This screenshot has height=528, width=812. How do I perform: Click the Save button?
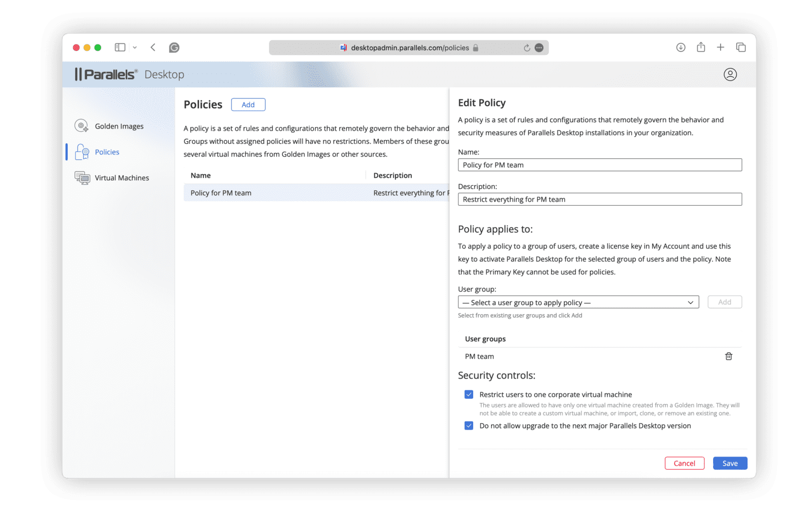(730, 463)
